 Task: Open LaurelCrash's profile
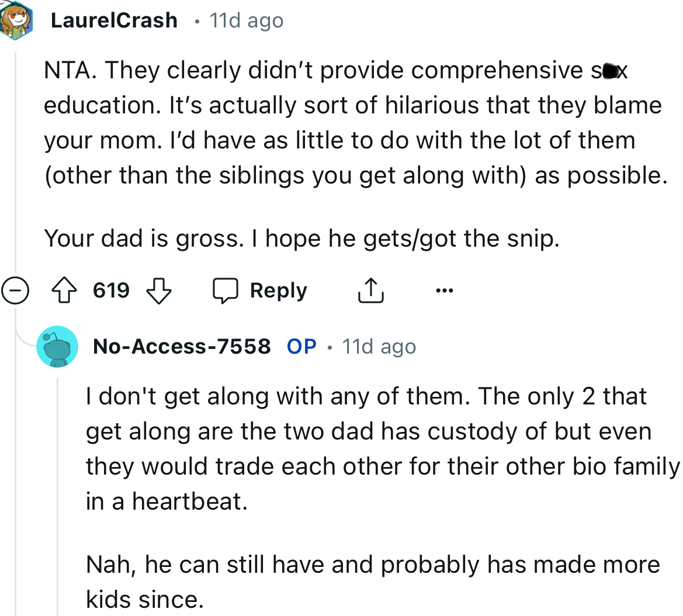tap(115, 20)
